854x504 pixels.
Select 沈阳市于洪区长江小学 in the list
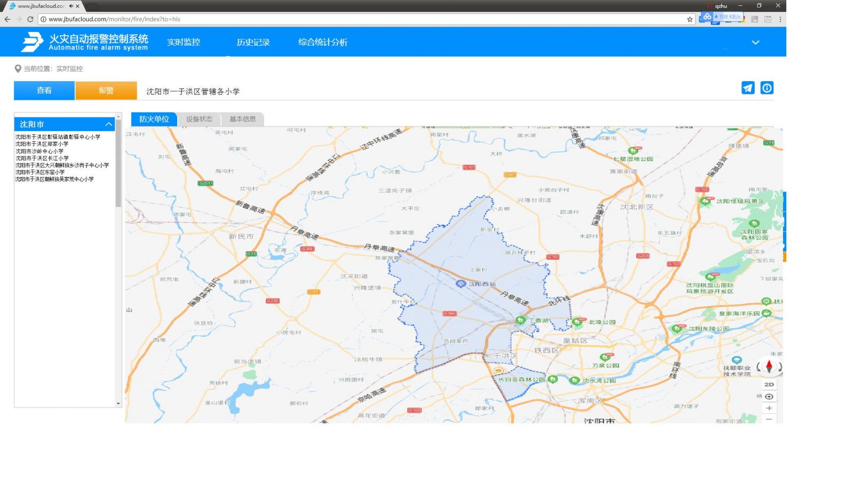(x=42, y=158)
